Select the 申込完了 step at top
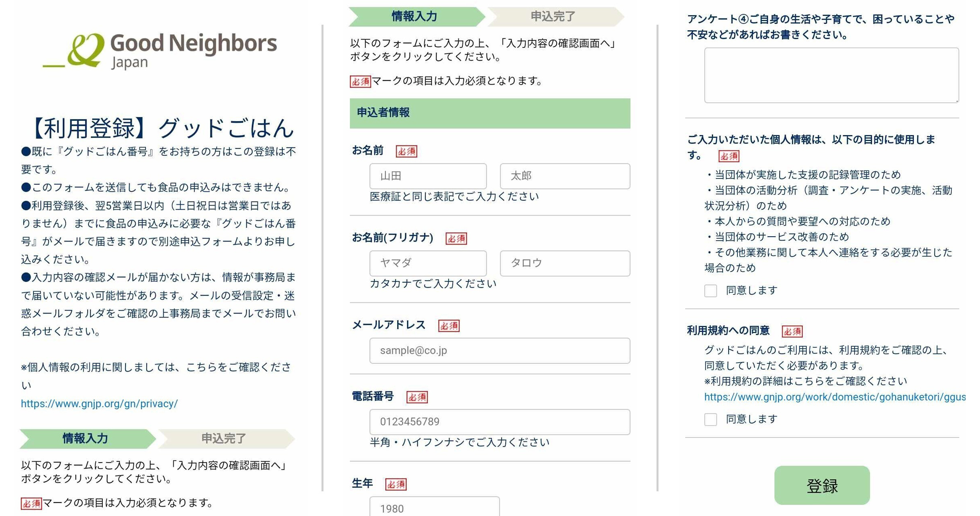Viewport: 980px width, 516px height. (x=554, y=16)
